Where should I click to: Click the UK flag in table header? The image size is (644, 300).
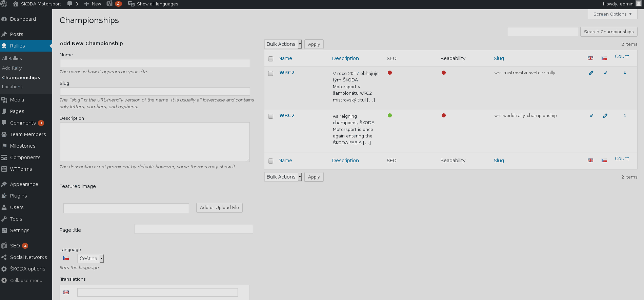pos(590,58)
